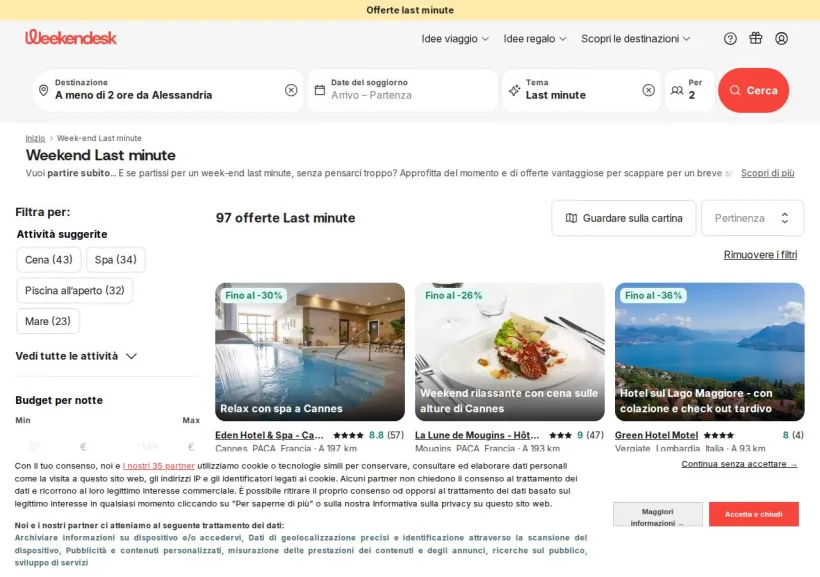820x577 pixels.
Task: Click the Inizio breadcrumb link
Action: 35,138
